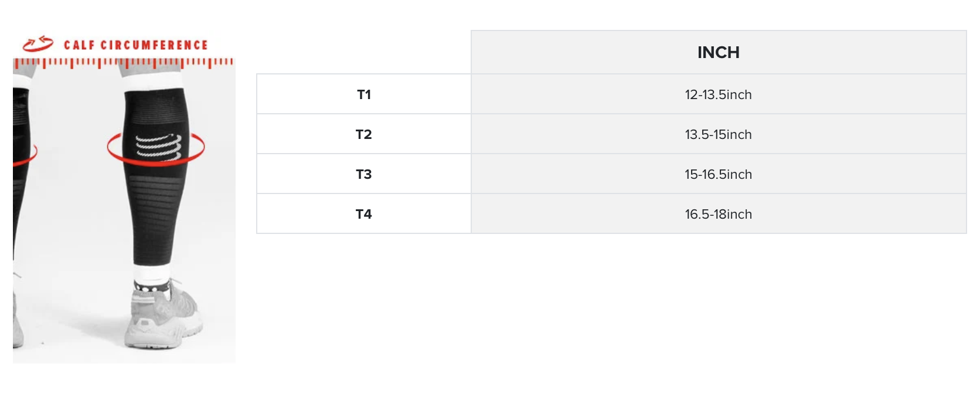
Task: Select the T2 size row label
Action: (363, 134)
